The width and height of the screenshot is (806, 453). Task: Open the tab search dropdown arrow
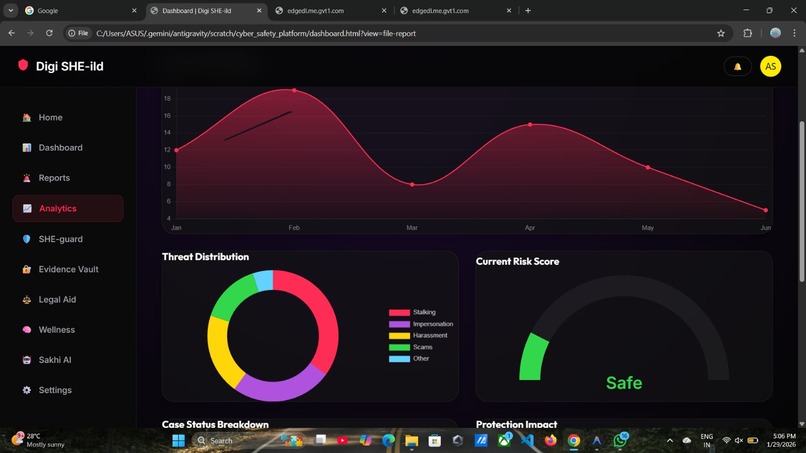(x=10, y=10)
